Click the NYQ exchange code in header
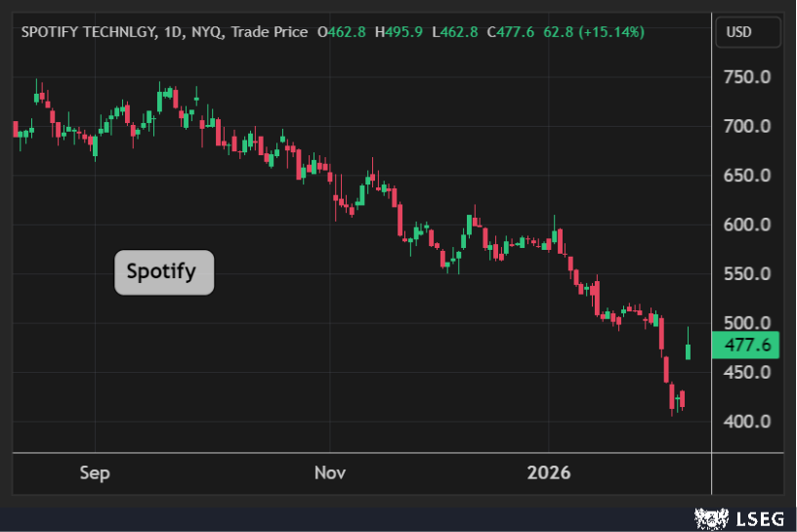 pos(205,32)
